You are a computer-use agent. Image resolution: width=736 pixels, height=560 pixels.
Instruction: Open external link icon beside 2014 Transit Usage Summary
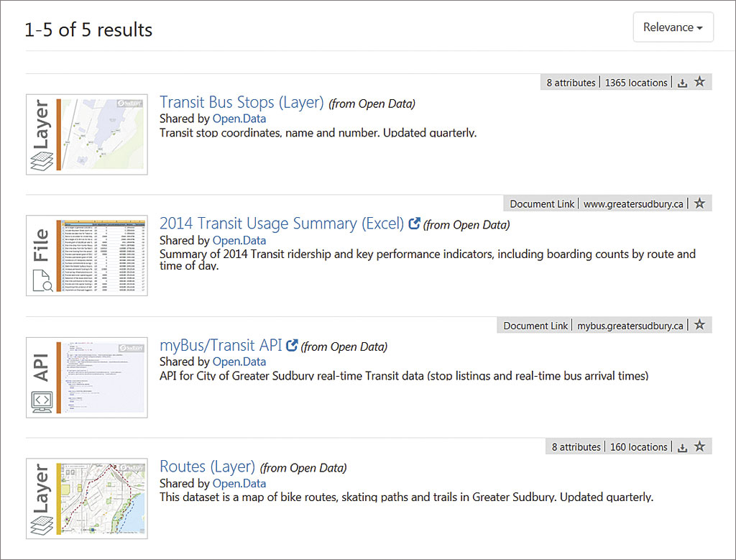click(414, 224)
